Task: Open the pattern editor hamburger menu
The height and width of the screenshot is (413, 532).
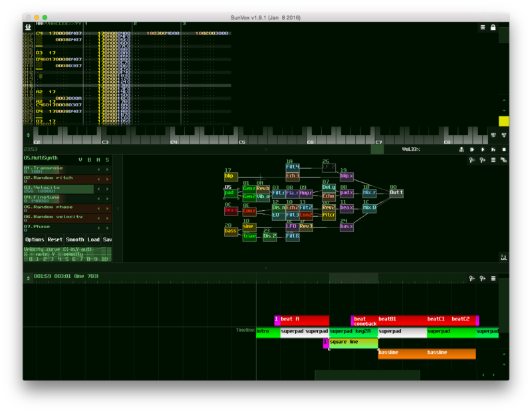Action: coord(483,27)
